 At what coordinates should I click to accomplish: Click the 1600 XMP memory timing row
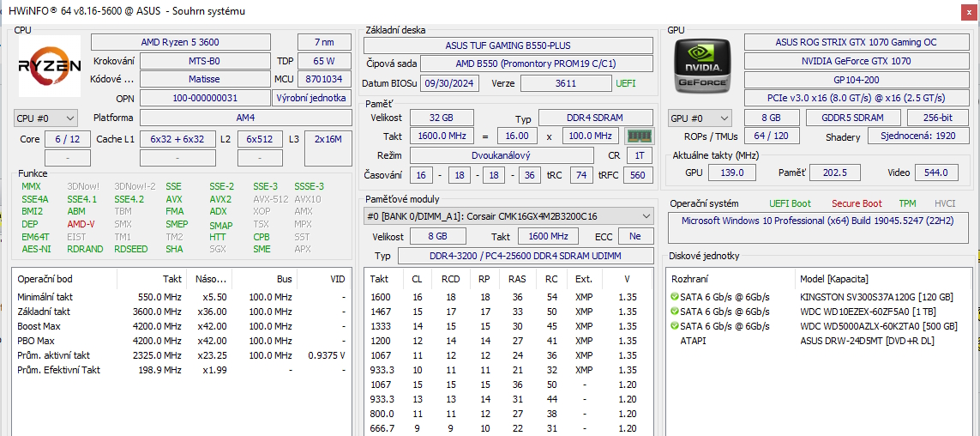pos(506,297)
